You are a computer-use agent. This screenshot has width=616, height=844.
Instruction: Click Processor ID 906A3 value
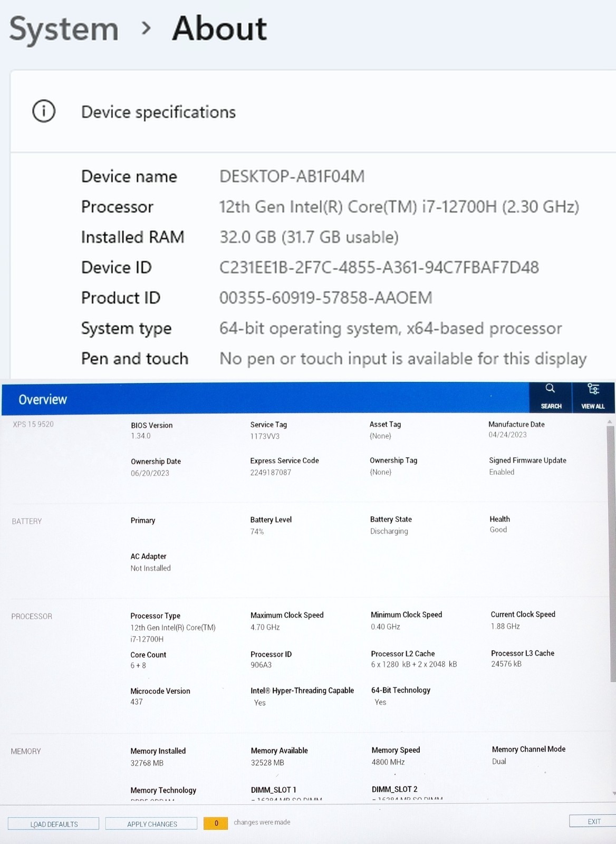261,665
